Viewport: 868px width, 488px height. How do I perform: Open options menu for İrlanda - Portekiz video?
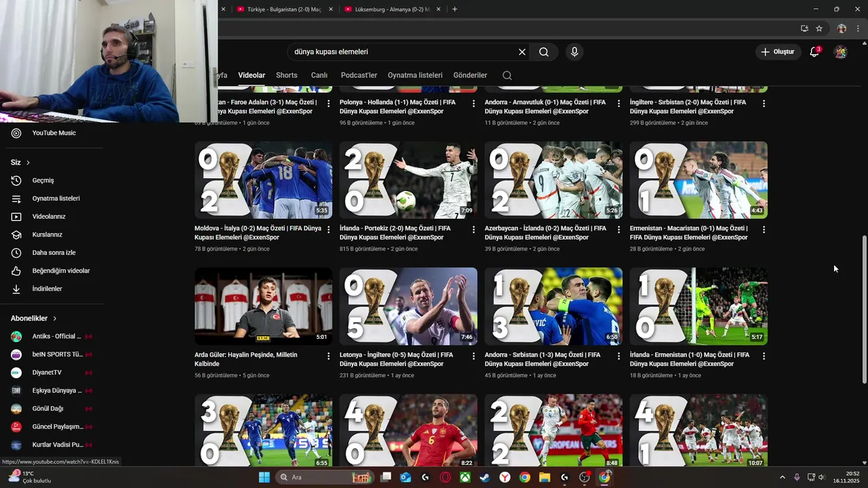(473, 230)
